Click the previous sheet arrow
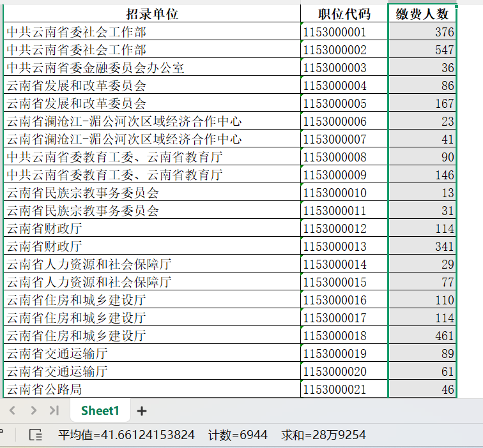This screenshot has height=448, width=483. 12,411
